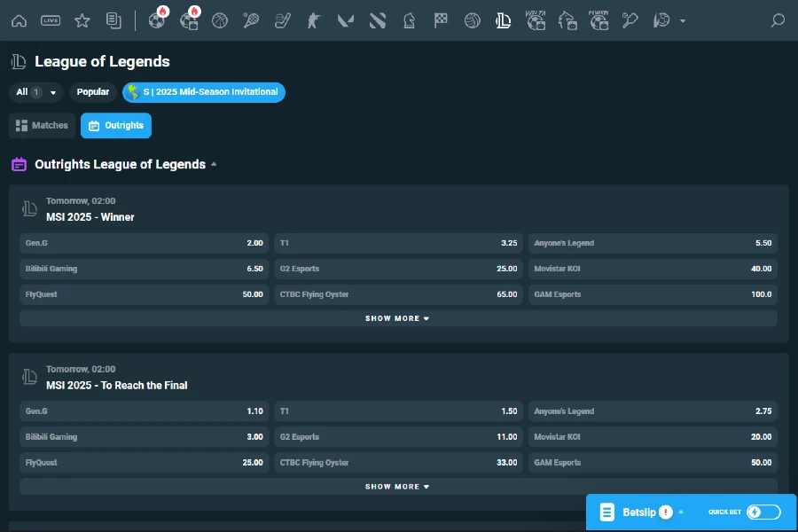The height and width of the screenshot is (532, 798).
Task: Go to the LIVE section
Action: [51, 20]
